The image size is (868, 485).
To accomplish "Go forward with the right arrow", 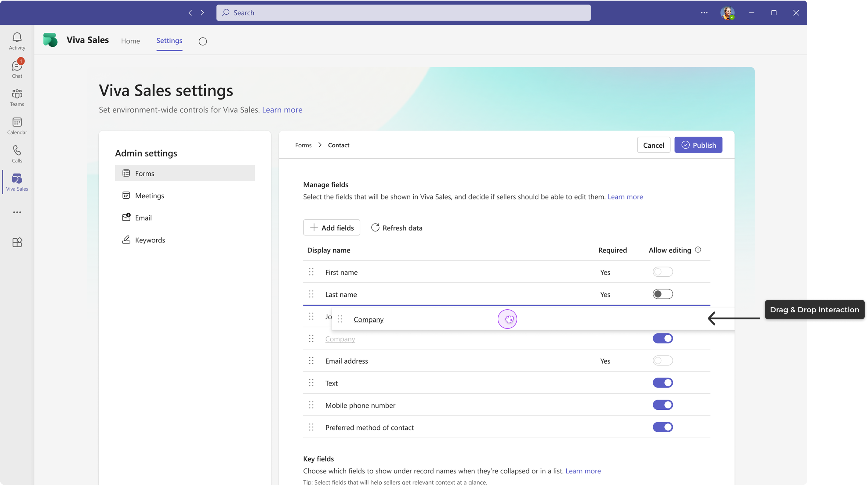I will point(202,13).
